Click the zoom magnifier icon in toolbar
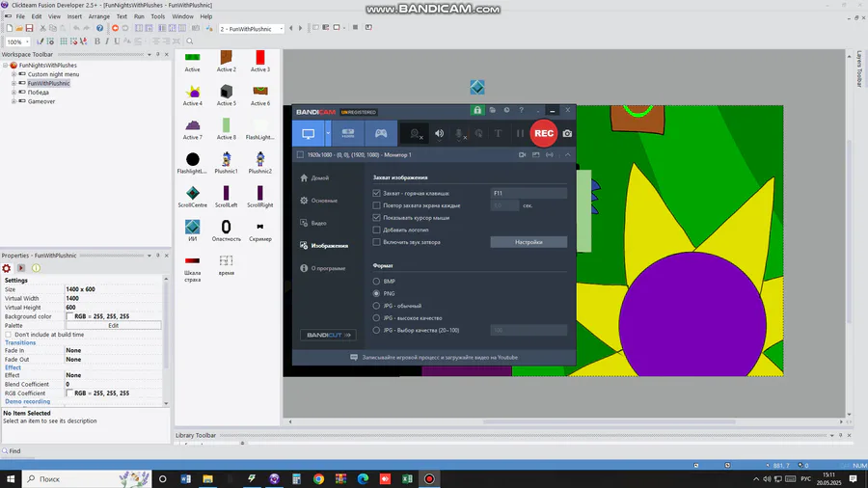The image size is (868, 488). pyautogui.click(x=190, y=41)
